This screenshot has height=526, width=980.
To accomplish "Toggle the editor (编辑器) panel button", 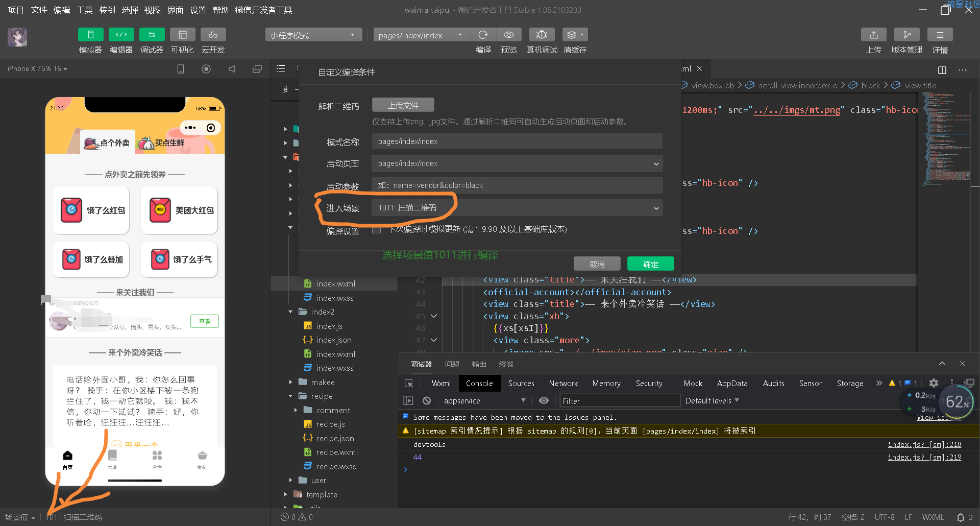I will point(121,35).
